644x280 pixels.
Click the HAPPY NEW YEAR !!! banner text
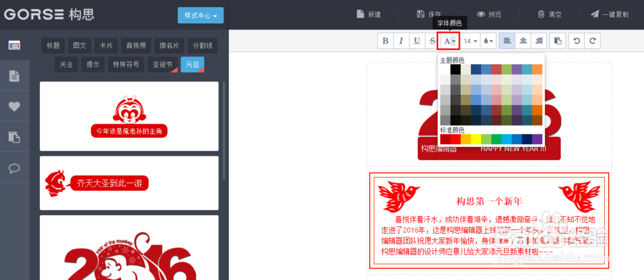(513, 149)
